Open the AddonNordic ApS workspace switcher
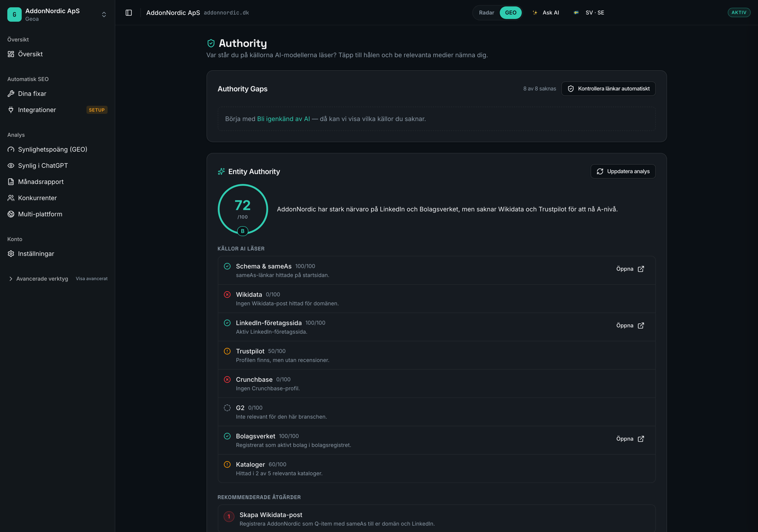 tap(57, 14)
